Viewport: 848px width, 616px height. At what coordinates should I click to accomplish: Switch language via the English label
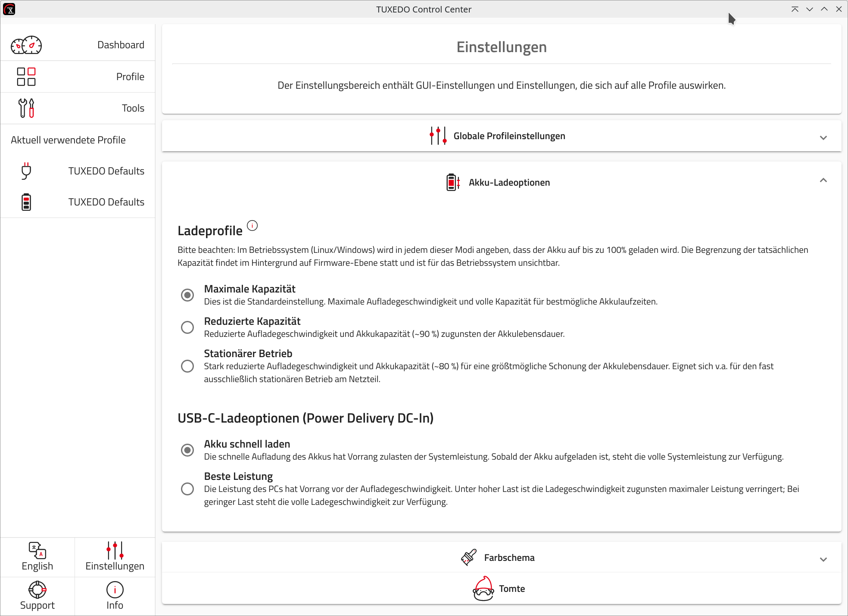coord(37,566)
